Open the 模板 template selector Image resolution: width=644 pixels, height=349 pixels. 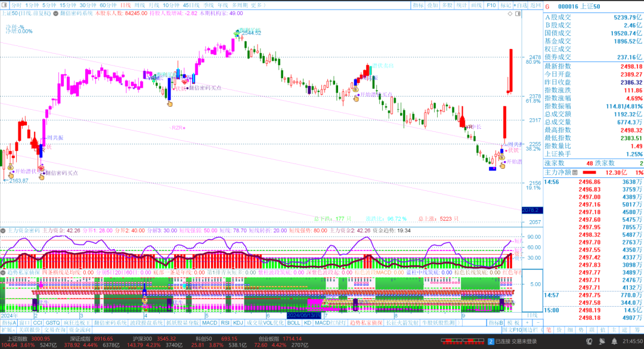(513, 323)
